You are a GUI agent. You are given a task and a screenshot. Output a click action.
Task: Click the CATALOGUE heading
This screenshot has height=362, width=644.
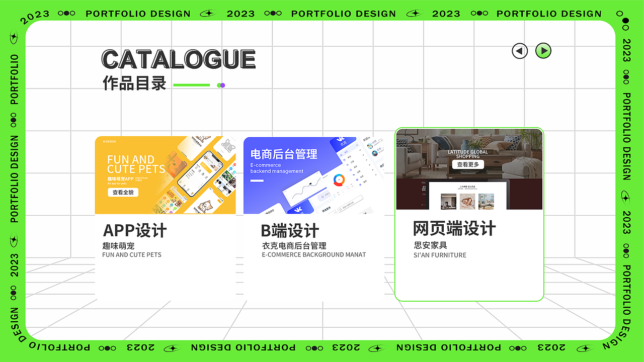pyautogui.click(x=179, y=59)
